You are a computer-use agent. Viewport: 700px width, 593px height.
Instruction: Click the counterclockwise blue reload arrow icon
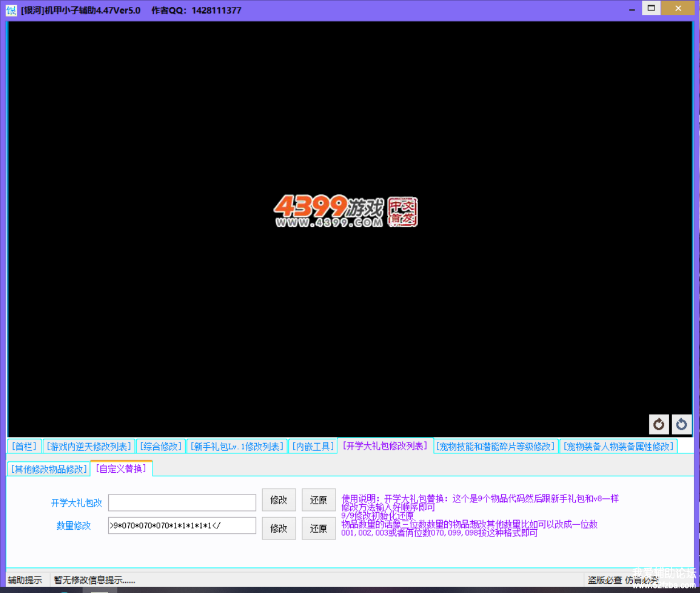coord(681,424)
